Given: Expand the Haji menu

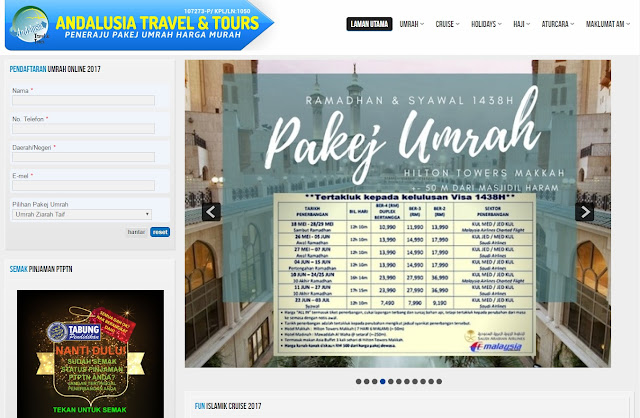Looking at the screenshot, I should coord(521,24).
